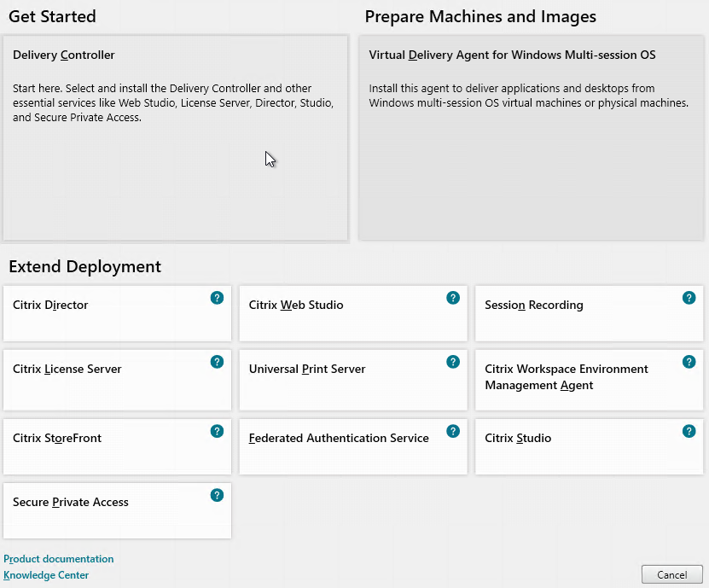This screenshot has width=709, height=588.
Task: Open help icon for Citrix License Server
Action: [x=217, y=362]
